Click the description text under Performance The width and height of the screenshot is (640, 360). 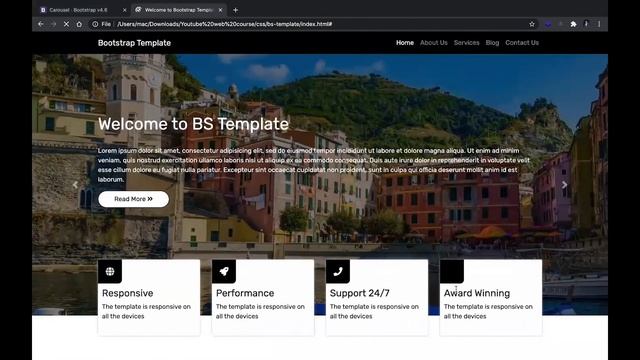(x=260, y=311)
